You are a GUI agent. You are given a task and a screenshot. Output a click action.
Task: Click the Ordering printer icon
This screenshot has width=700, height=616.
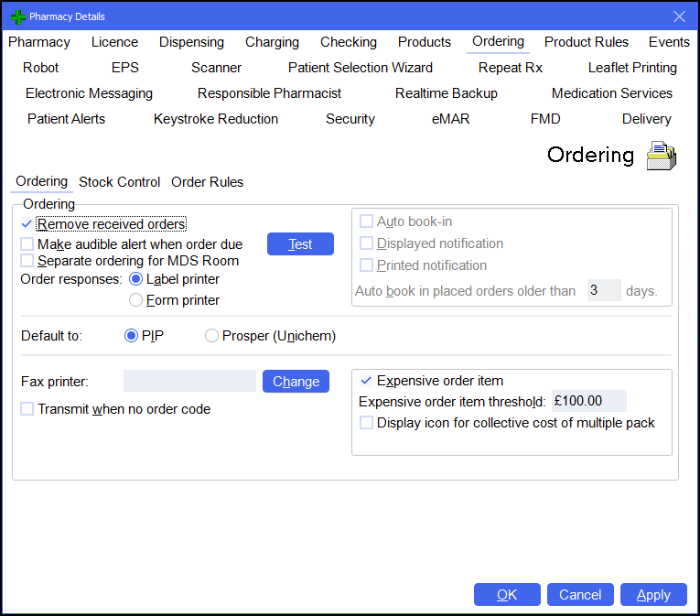[661, 157]
